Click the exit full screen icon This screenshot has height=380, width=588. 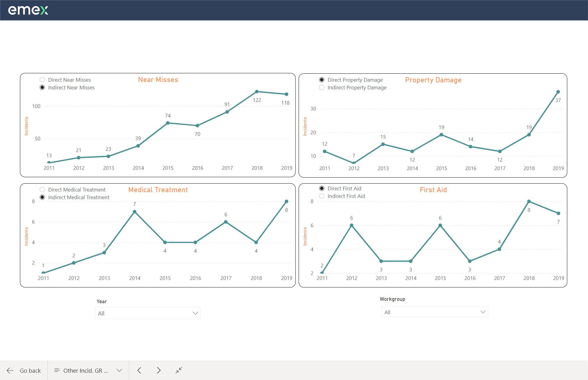click(179, 370)
